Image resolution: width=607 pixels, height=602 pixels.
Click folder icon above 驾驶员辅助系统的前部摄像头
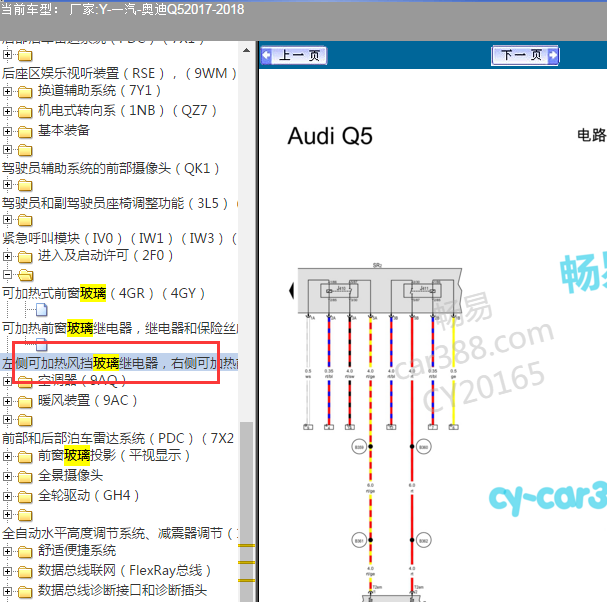coord(25,150)
